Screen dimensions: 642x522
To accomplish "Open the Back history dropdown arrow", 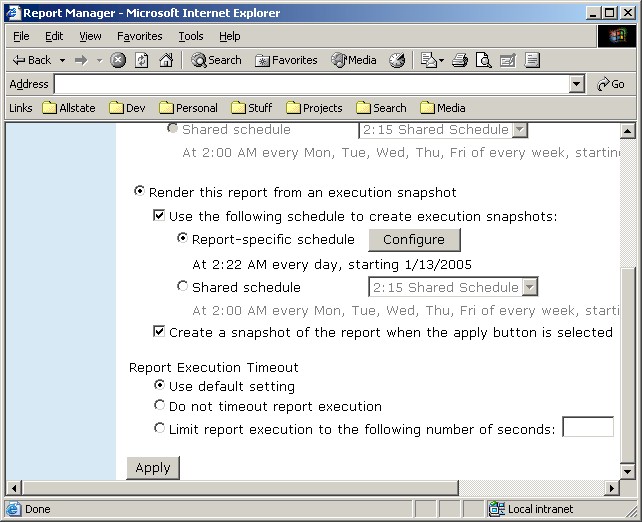I will [x=62, y=61].
